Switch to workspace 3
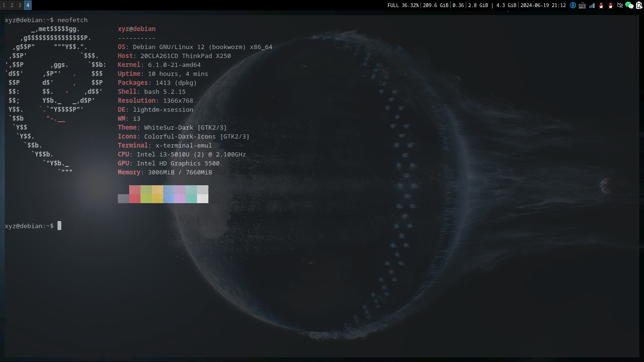 click(20, 5)
